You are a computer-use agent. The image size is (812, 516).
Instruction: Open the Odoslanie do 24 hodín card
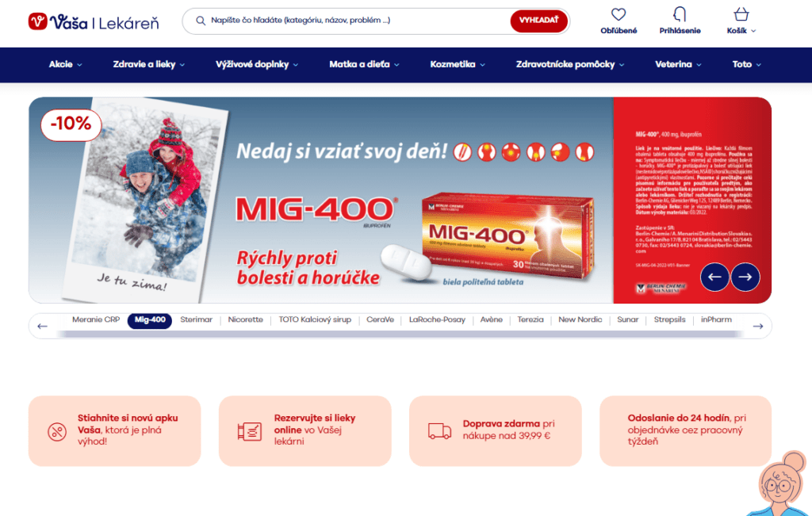[686, 431]
